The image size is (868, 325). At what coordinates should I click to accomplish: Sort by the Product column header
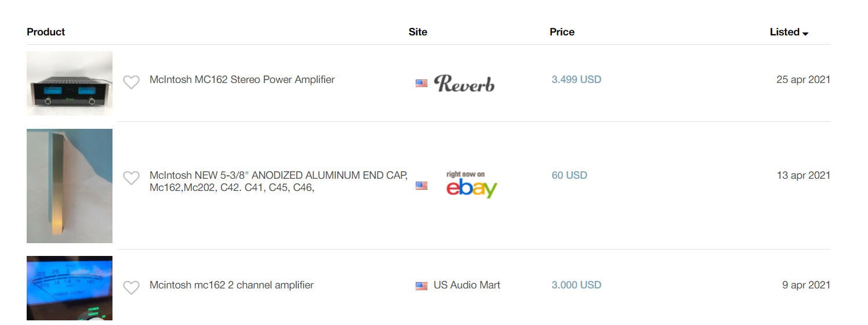(x=46, y=32)
